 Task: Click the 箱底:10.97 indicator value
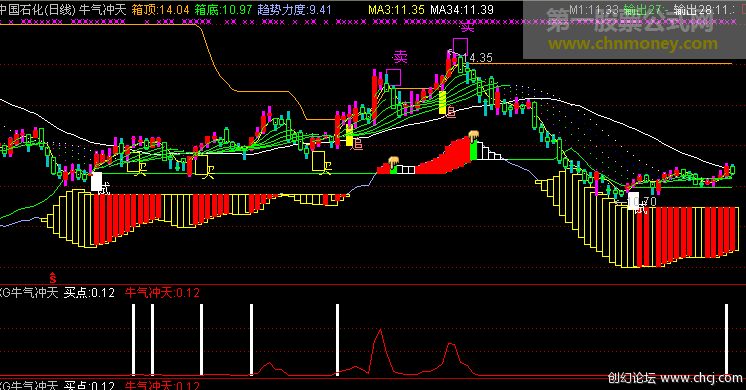click(223, 10)
